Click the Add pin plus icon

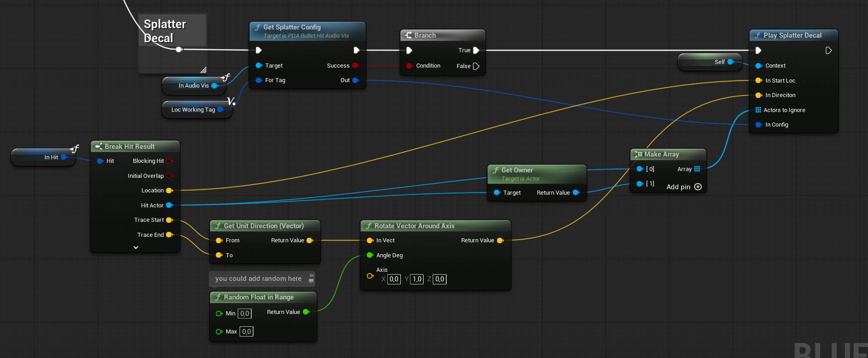point(697,187)
